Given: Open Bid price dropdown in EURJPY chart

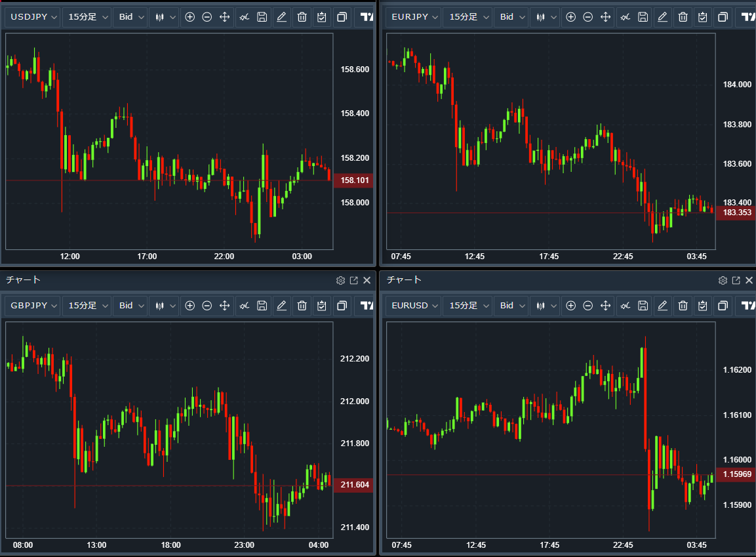Looking at the screenshot, I should point(511,17).
